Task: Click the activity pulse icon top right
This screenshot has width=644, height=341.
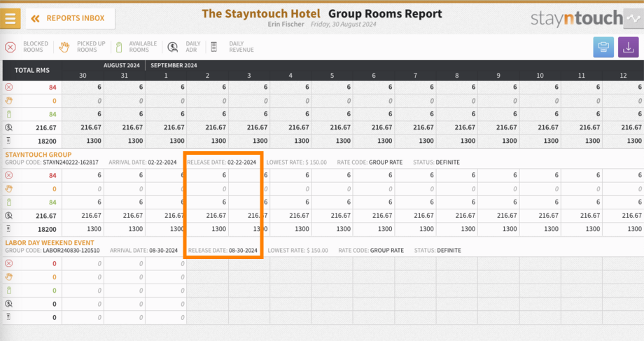Action: pyautogui.click(x=633, y=18)
